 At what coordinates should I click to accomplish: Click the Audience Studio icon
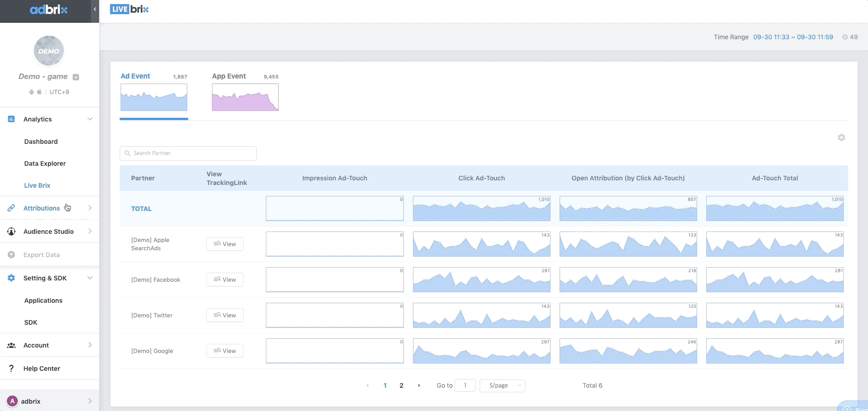coord(11,232)
